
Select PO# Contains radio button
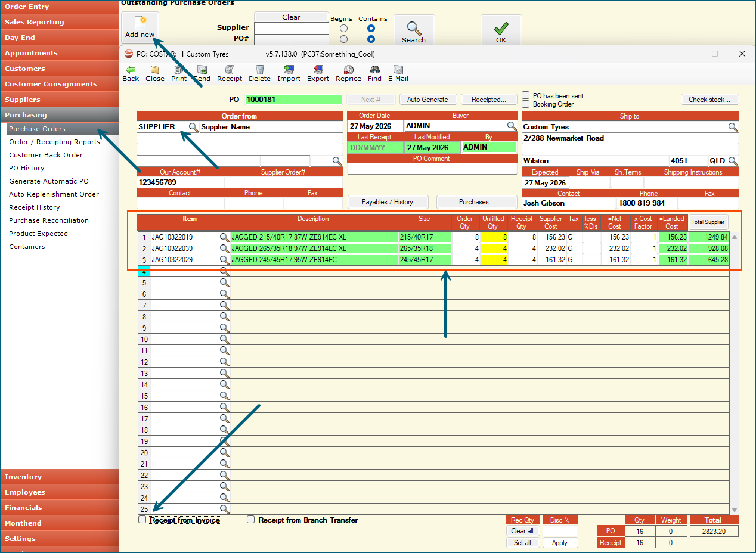(371, 39)
